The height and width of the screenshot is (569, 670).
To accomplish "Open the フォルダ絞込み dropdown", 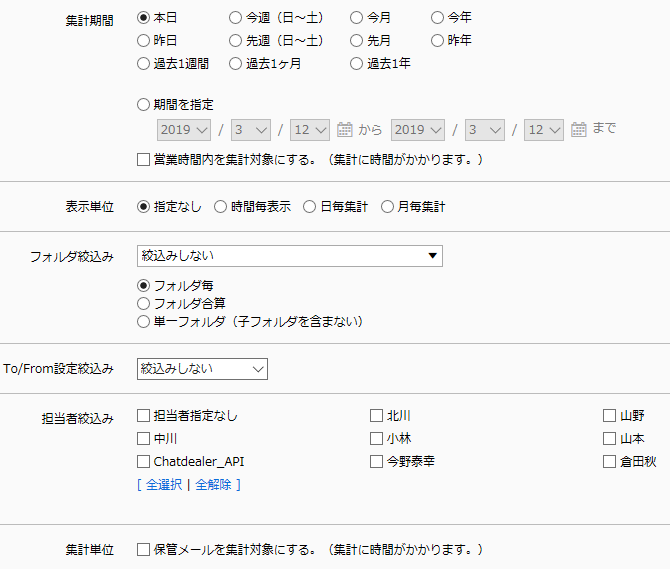I will tap(290, 256).
